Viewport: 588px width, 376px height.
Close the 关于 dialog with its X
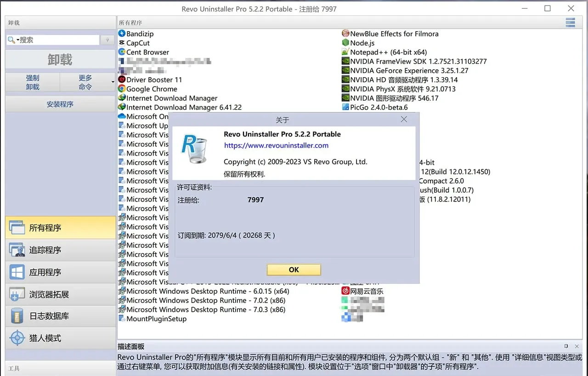[404, 119]
